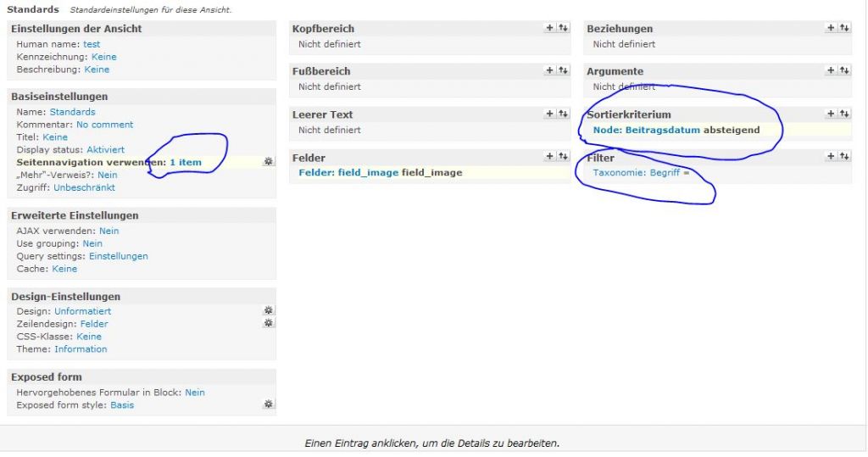
Task: Open Query settings 'Einstellungen' link
Action: pos(118,256)
